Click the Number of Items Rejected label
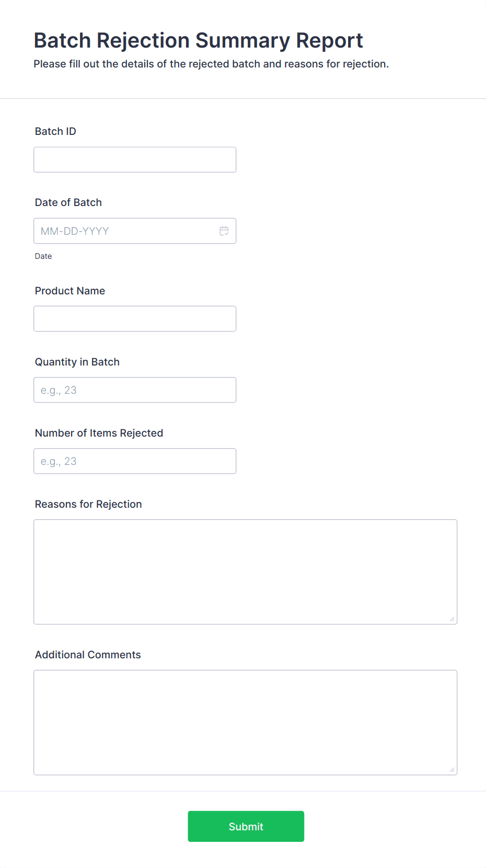 pos(99,433)
